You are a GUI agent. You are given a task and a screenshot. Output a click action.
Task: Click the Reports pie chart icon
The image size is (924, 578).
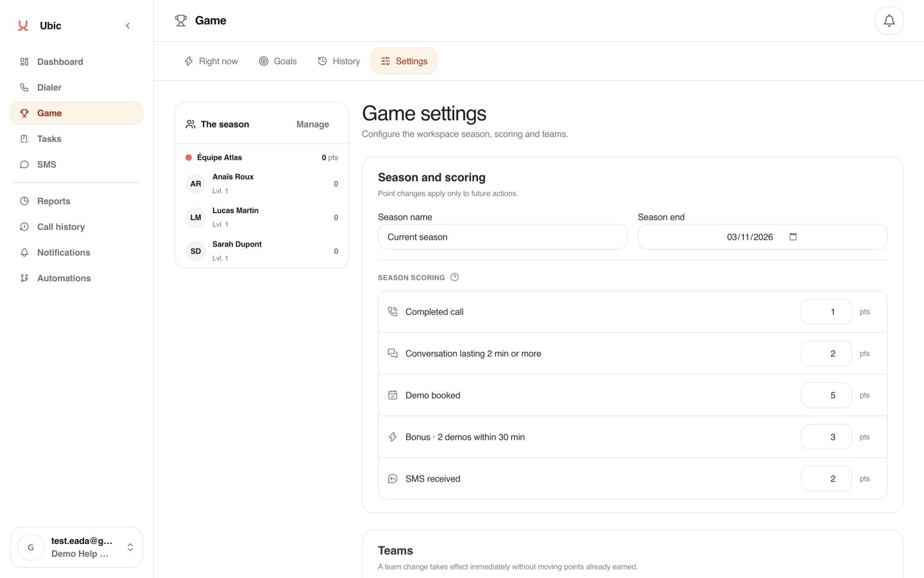pos(24,201)
